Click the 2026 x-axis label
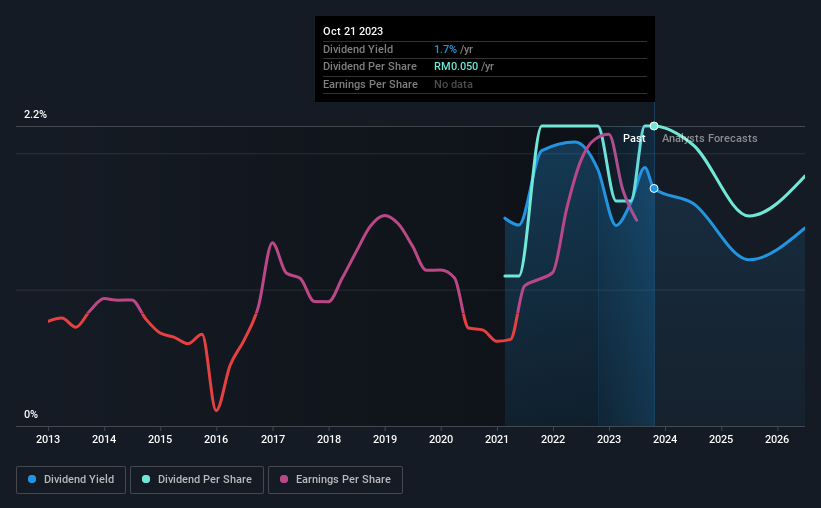 [x=777, y=439]
